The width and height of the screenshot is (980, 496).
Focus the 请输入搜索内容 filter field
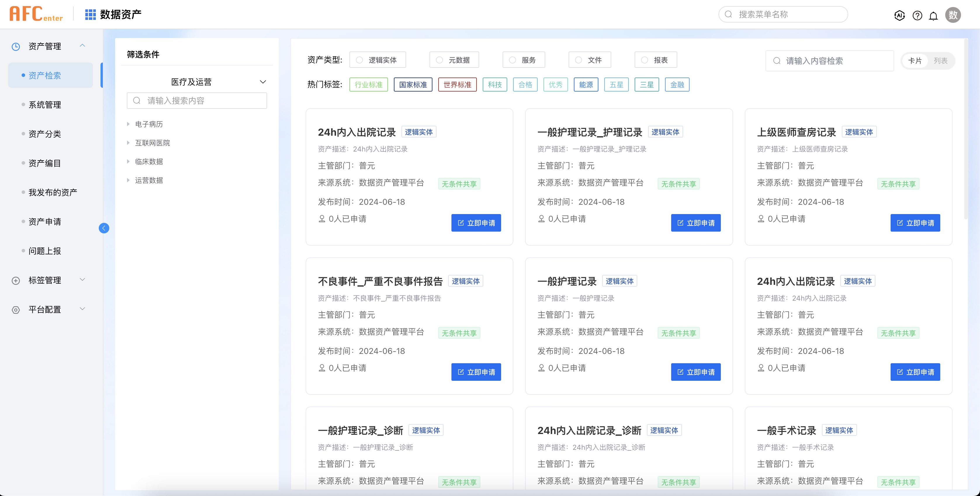[x=197, y=101]
